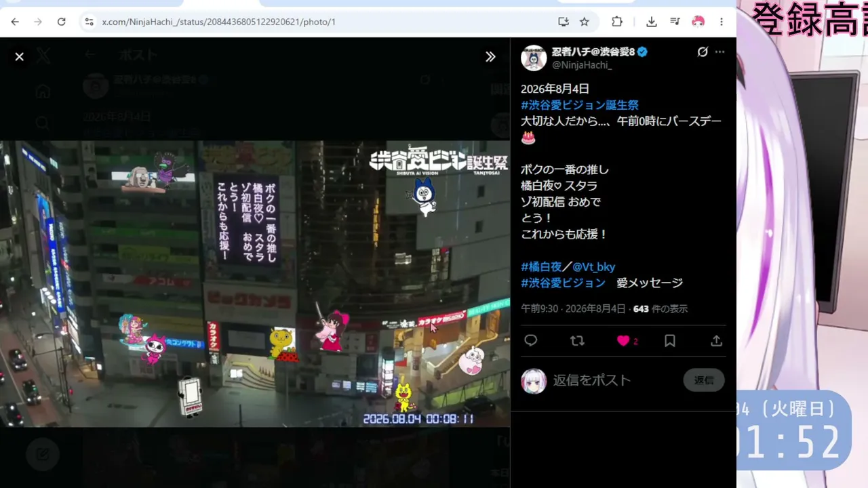Screen dimensions: 868x488
Task: Reload the current page
Action: (61, 22)
